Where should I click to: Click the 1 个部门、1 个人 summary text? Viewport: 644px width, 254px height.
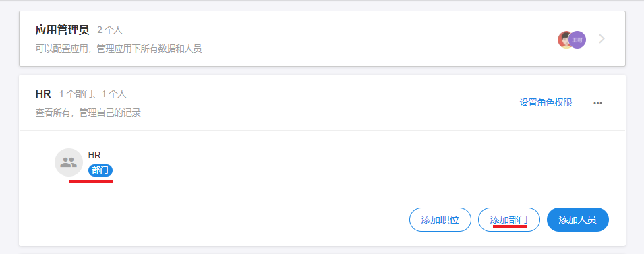point(93,94)
